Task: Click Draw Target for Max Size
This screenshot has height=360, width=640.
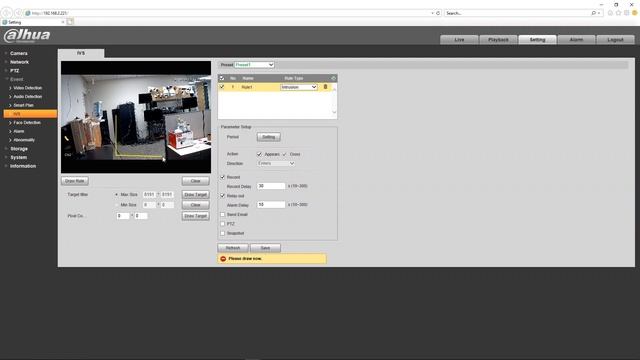Action: click(196, 195)
